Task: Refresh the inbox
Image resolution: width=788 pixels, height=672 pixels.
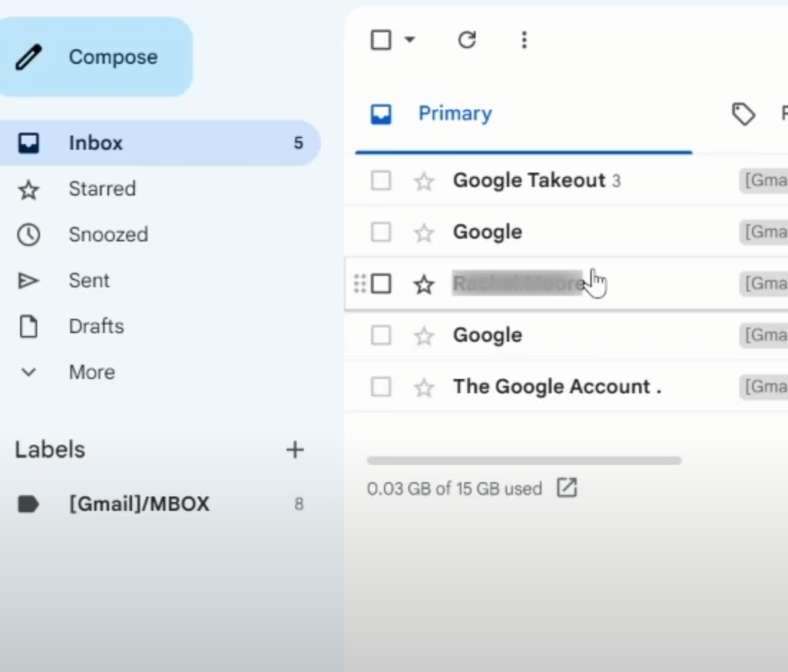Action: [467, 39]
